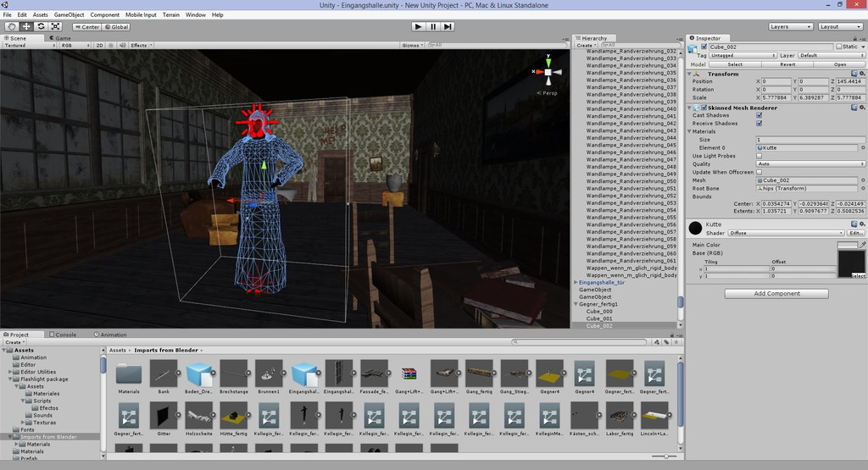Switch to the Console tab

point(64,335)
